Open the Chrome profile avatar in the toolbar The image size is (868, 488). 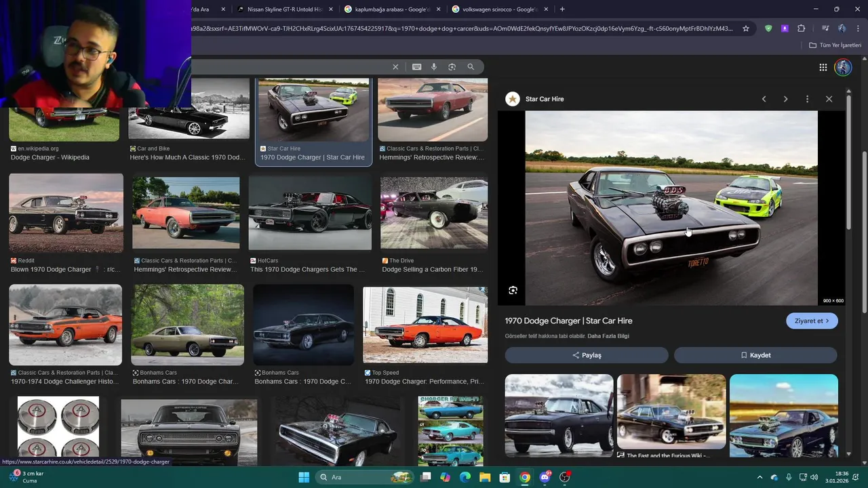point(842,28)
